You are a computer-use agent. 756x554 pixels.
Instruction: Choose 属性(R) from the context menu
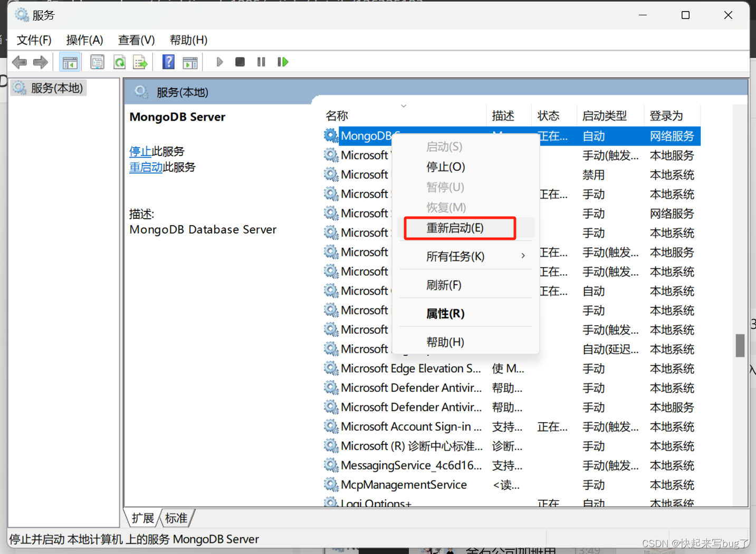pos(445,314)
